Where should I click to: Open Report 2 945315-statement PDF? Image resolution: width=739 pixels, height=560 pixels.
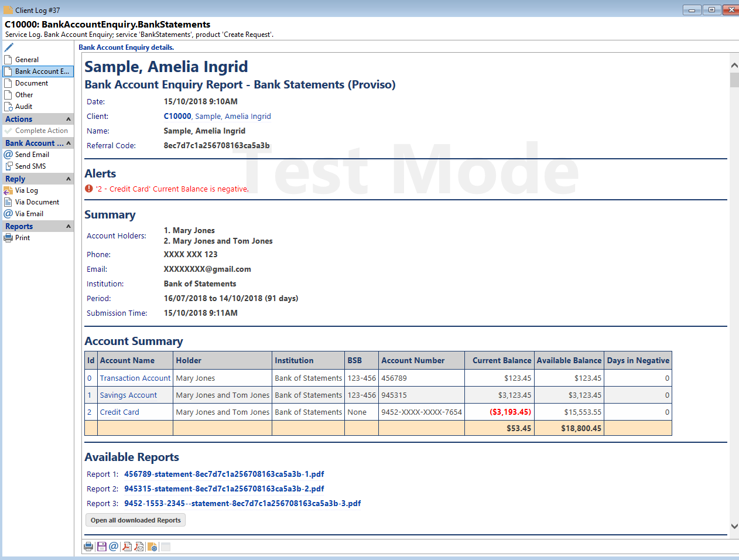224,489
